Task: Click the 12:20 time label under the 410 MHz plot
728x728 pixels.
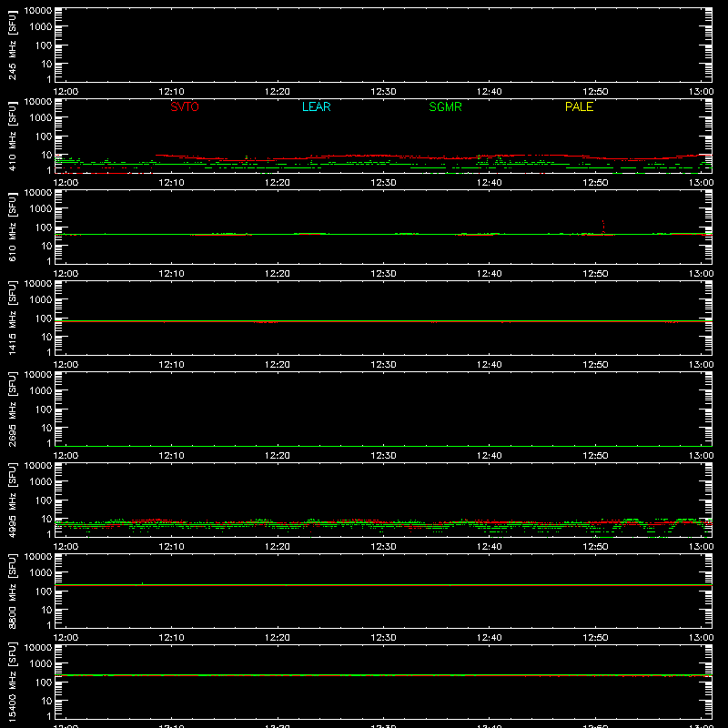Action: [x=278, y=183]
